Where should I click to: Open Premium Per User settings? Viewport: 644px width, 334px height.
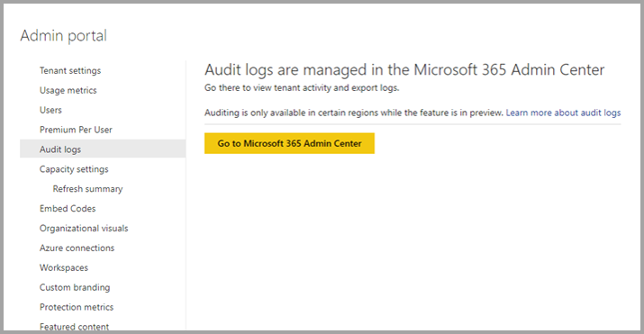click(76, 130)
